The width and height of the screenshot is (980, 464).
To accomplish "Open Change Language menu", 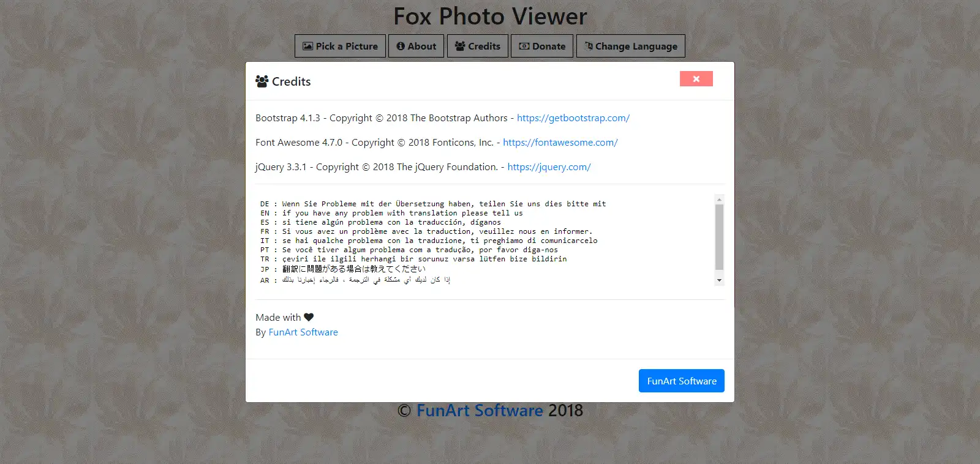I will (x=631, y=46).
